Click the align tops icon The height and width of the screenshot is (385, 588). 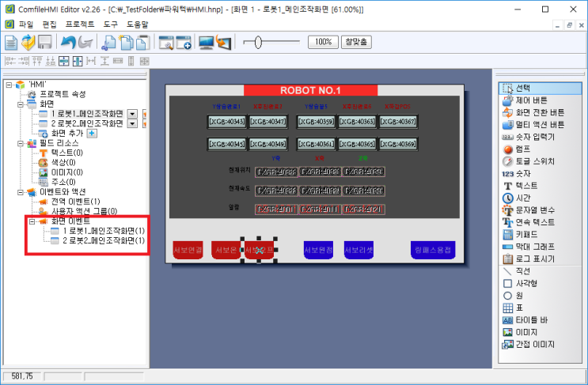(x=37, y=61)
